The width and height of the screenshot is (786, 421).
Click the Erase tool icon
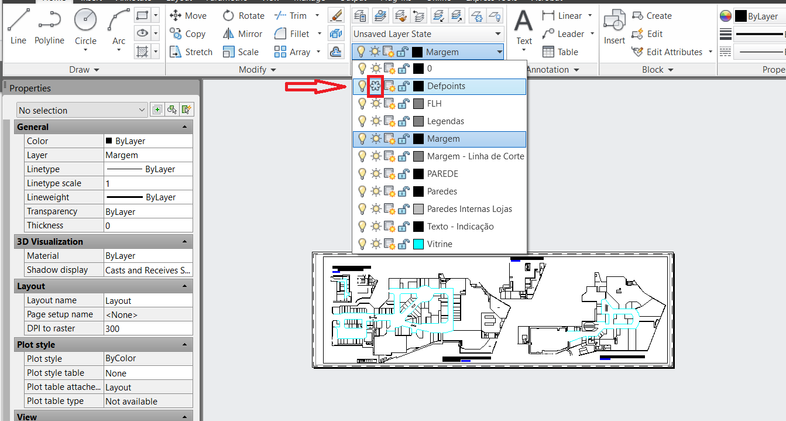336,16
